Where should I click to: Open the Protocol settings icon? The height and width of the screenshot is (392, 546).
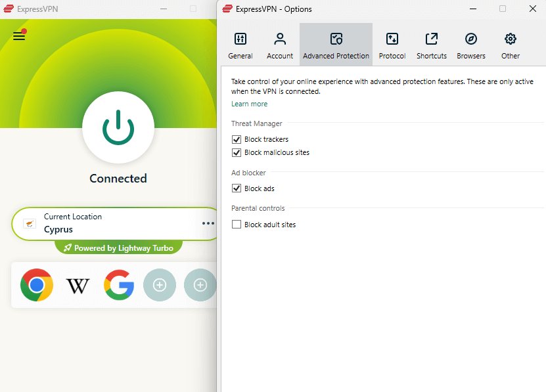392,39
